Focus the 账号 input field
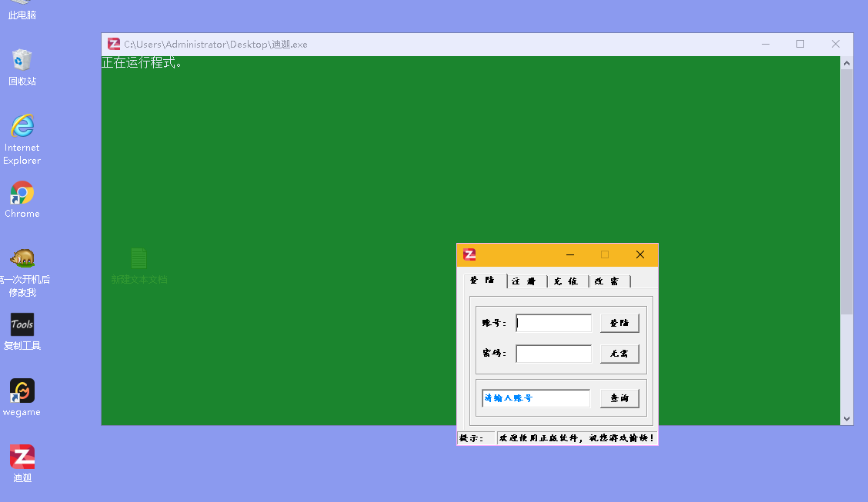The image size is (868, 502). (553, 323)
